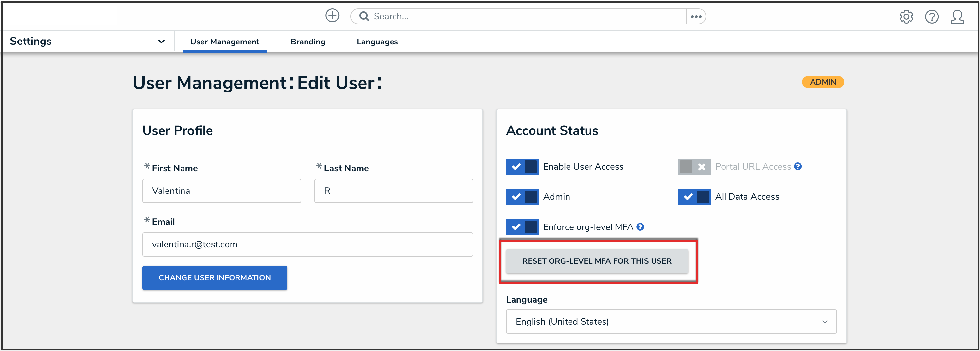
Task: Open the user profile icon
Action: tap(957, 17)
